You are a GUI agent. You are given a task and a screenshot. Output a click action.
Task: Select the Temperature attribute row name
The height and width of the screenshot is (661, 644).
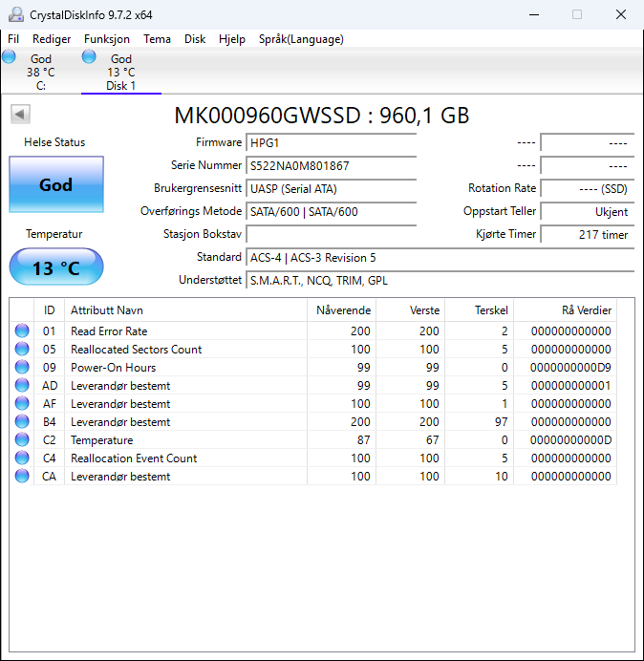coord(101,440)
